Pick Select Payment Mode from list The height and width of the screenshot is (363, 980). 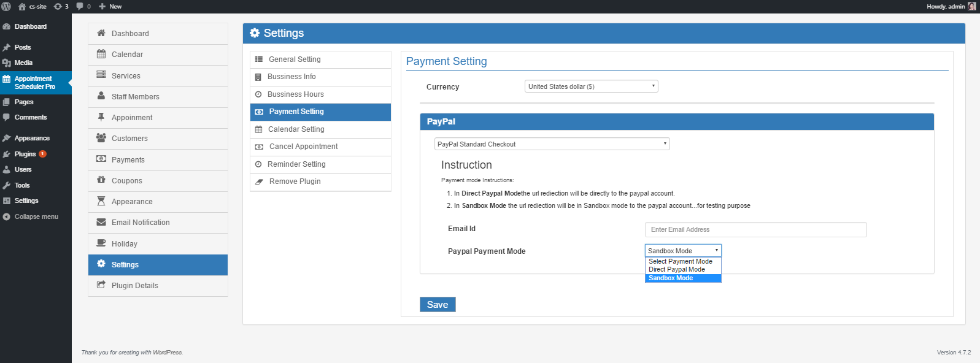click(x=680, y=261)
